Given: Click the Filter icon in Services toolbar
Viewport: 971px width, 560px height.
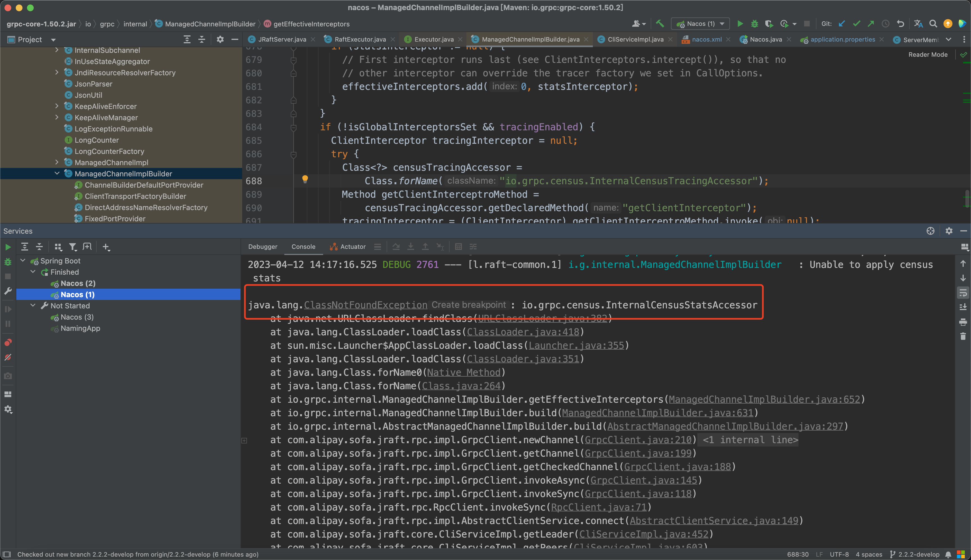Looking at the screenshot, I should coord(72,247).
